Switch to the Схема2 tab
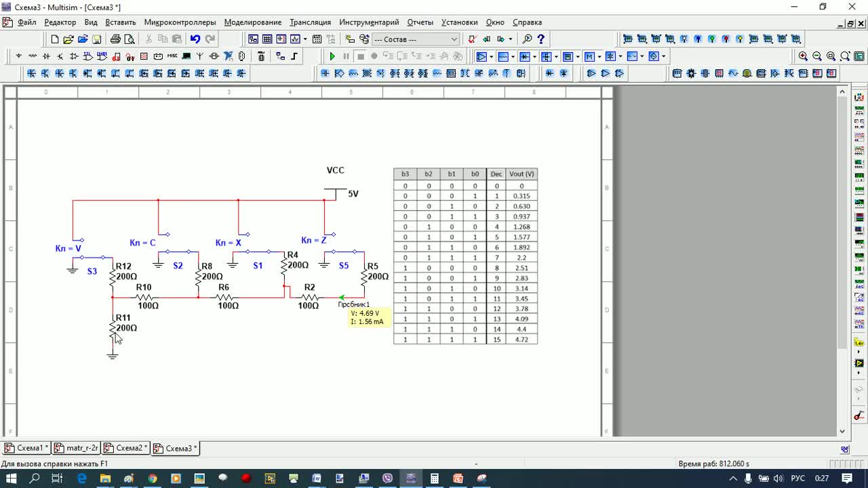Viewport: 868px width, 488px height. pos(125,448)
